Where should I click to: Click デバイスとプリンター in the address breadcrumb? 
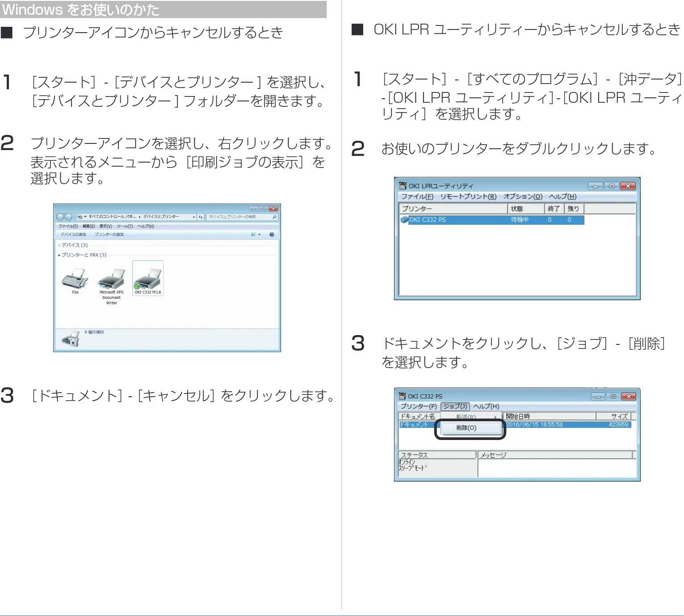pyautogui.click(x=161, y=217)
